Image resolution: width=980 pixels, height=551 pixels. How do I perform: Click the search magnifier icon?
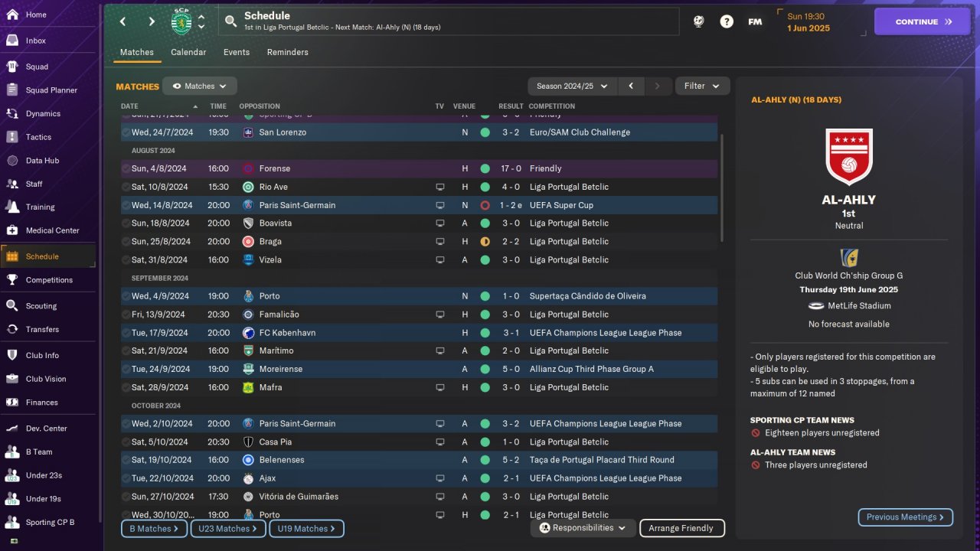pyautogui.click(x=230, y=21)
